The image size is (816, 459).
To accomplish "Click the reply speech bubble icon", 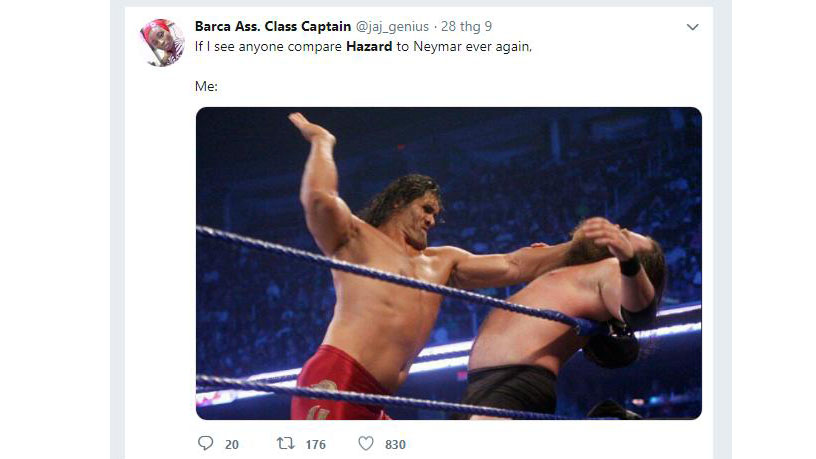I will tap(206, 443).
